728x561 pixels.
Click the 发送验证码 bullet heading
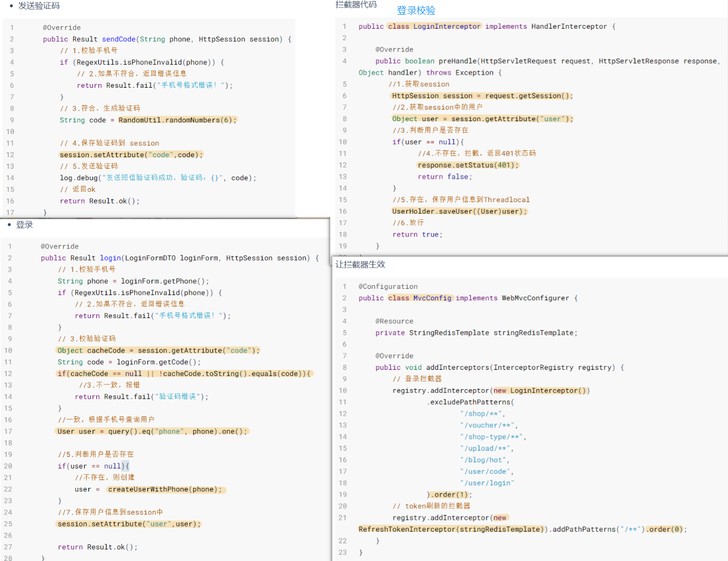pos(39,6)
